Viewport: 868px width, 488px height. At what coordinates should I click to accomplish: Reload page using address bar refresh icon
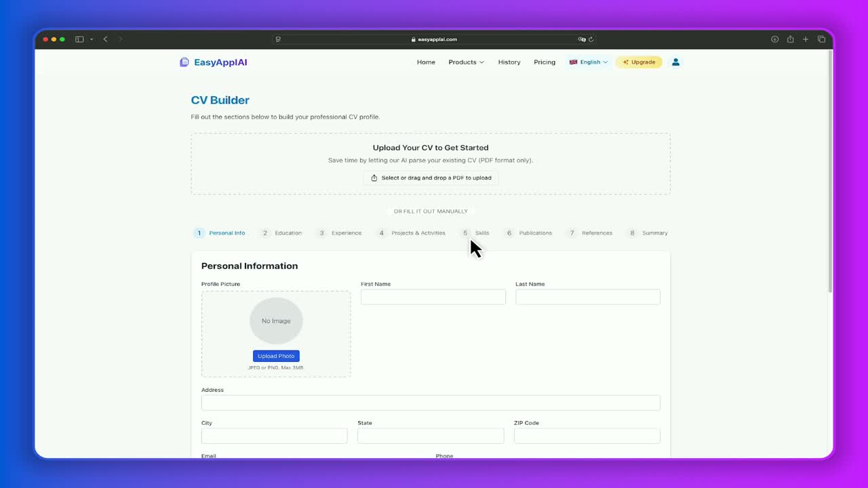pos(591,39)
